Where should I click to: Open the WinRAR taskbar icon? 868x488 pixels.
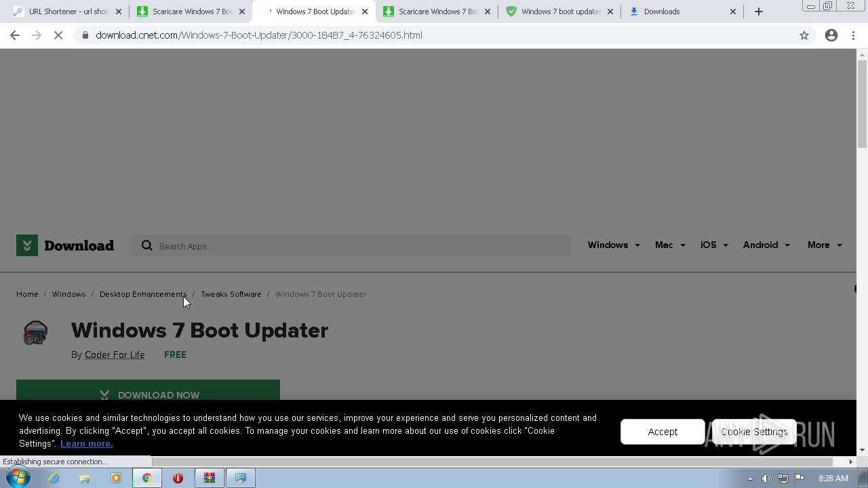[210, 478]
